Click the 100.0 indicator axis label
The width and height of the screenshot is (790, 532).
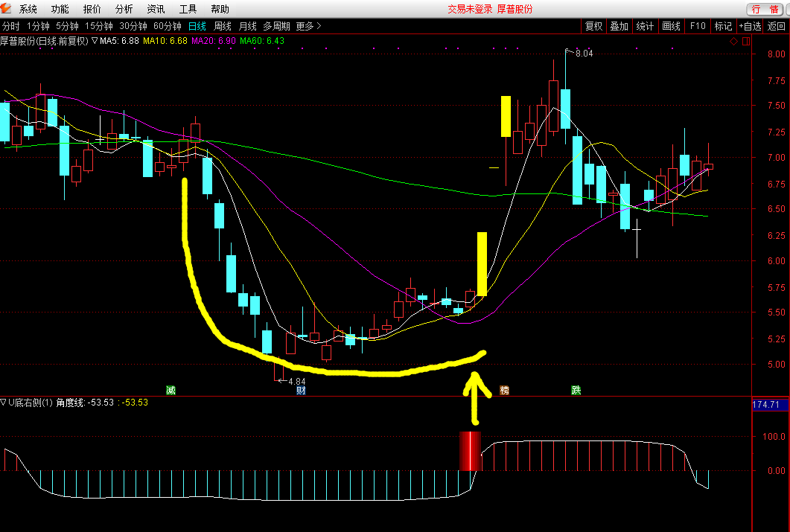774,436
